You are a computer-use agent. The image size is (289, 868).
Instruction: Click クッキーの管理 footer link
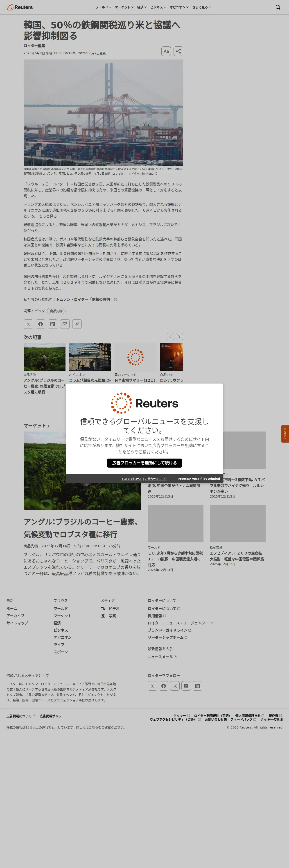[271, 720]
